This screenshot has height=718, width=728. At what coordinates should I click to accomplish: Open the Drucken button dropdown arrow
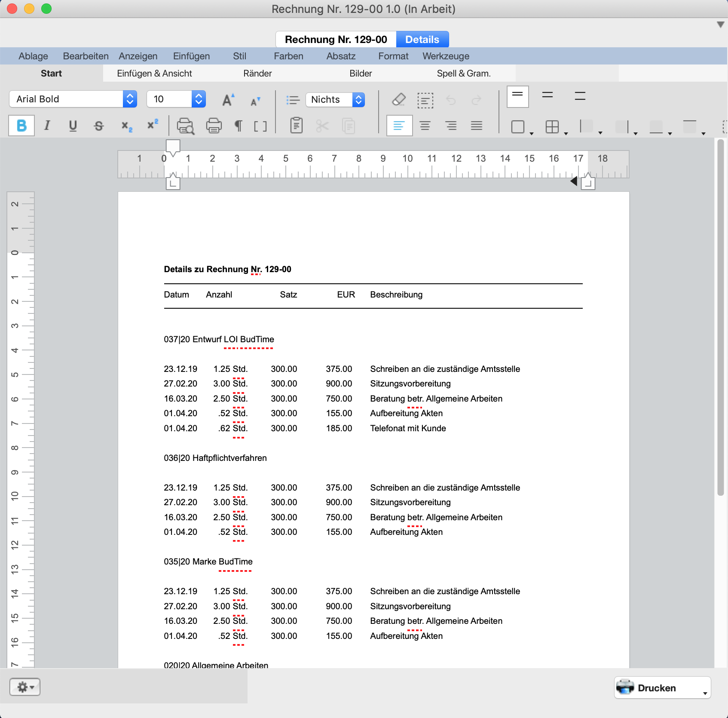705,693
